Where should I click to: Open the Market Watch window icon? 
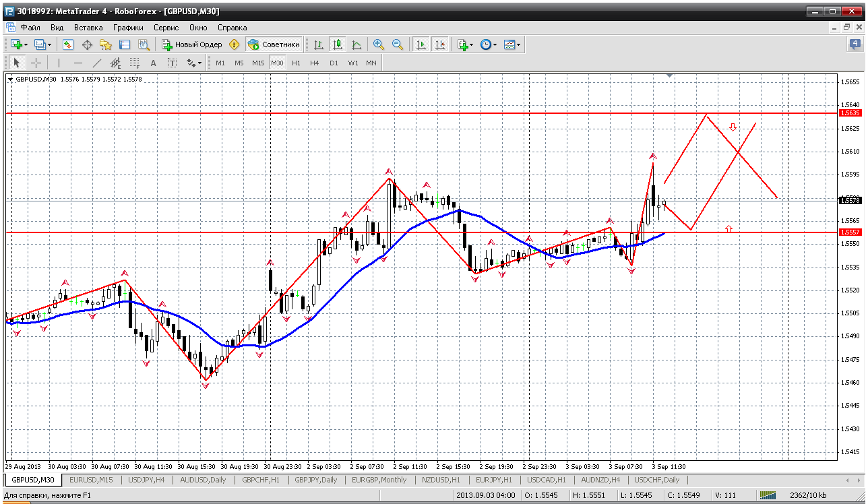click(x=68, y=44)
